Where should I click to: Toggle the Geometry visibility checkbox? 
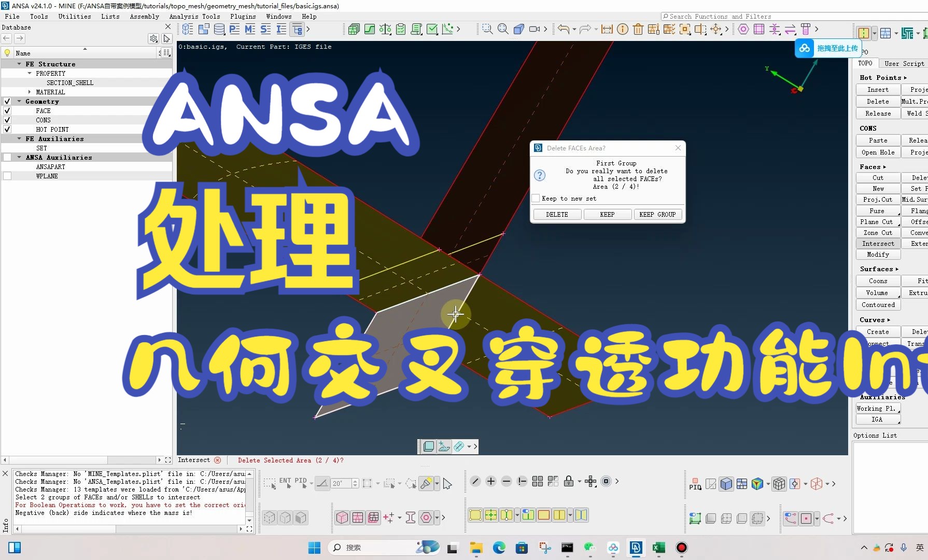(7, 101)
